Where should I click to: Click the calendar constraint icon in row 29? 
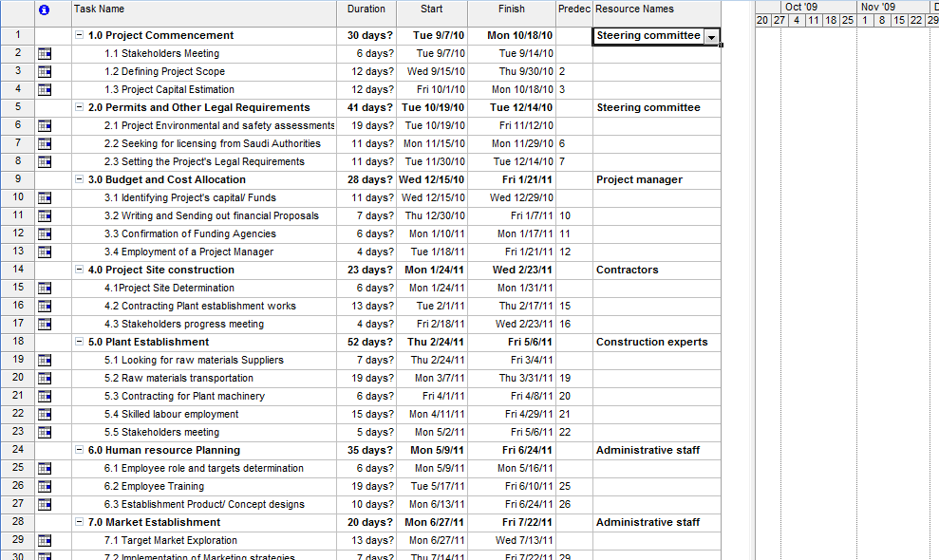pos(45,541)
